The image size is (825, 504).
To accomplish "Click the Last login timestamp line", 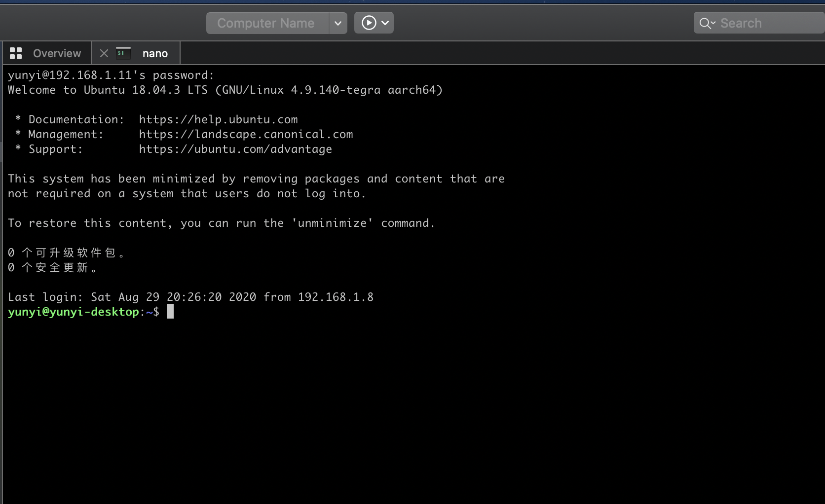I will [190, 297].
